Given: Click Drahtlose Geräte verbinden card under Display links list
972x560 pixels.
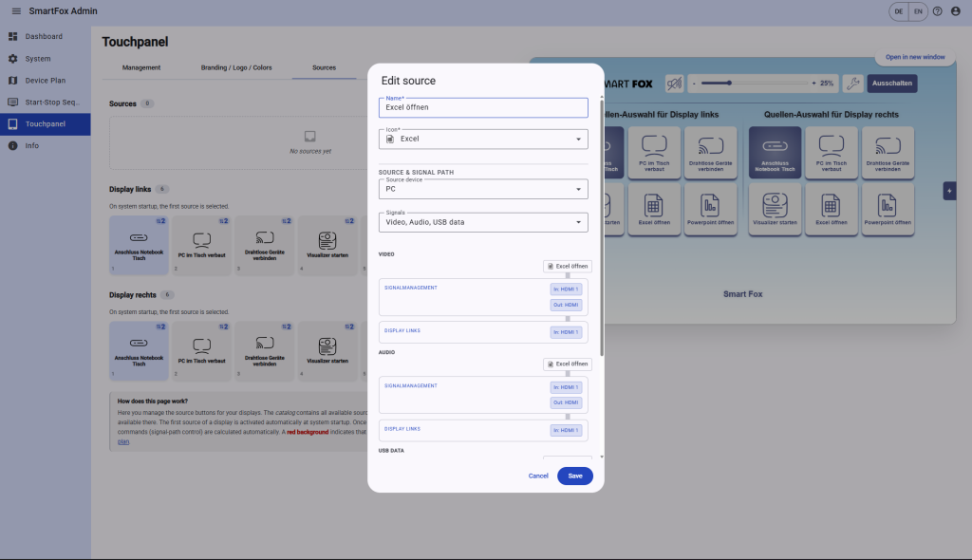Looking at the screenshot, I should click(265, 245).
